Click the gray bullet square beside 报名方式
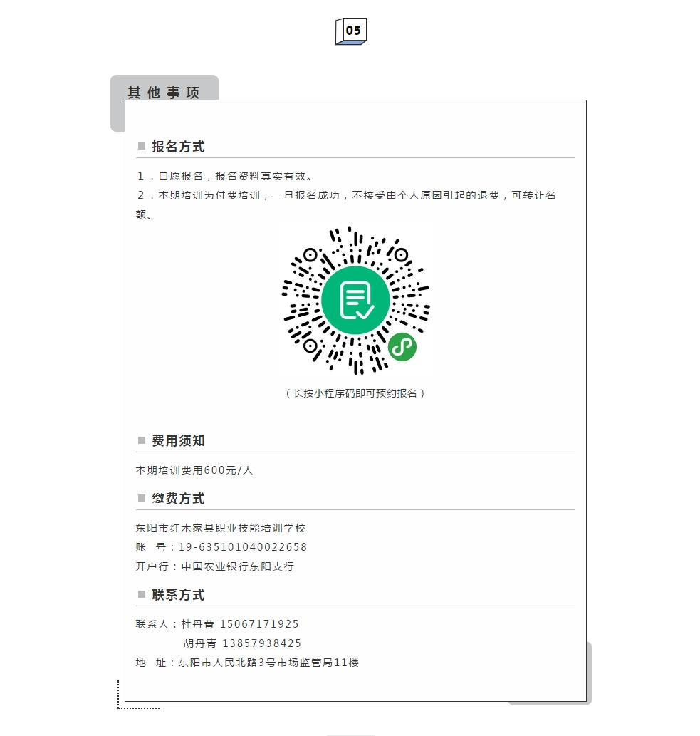The image size is (700, 736). coord(141,147)
